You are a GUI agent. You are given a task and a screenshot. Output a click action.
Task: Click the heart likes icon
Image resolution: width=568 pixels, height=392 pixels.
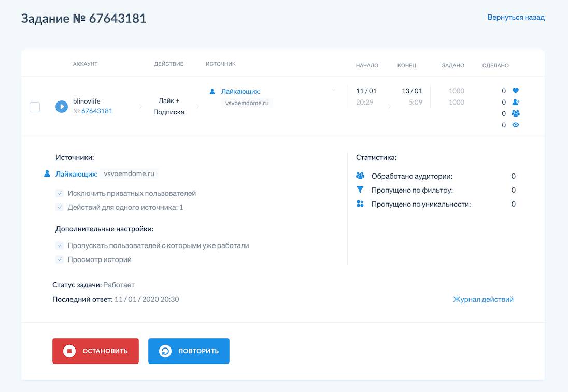click(515, 91)
